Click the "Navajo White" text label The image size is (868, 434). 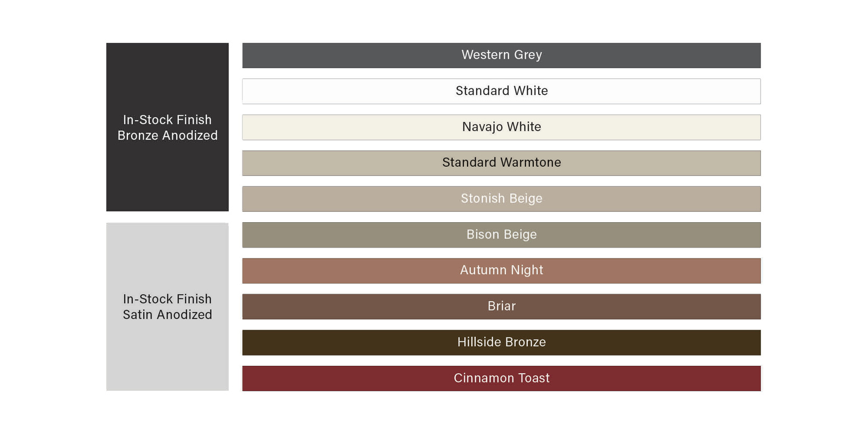[501, 127]
